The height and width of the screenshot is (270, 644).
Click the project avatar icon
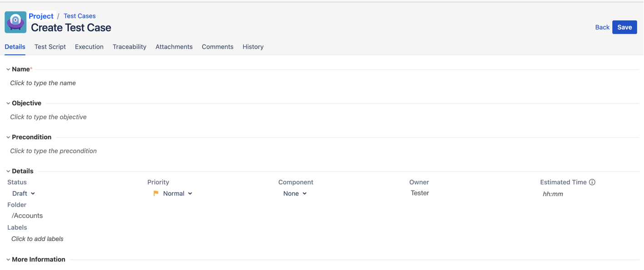tap(15, 22)
